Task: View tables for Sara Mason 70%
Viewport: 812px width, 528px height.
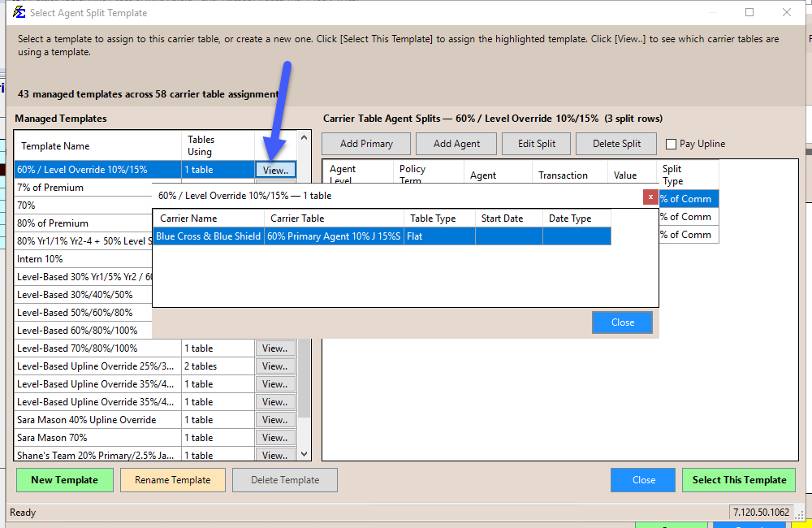Action: 275,438
